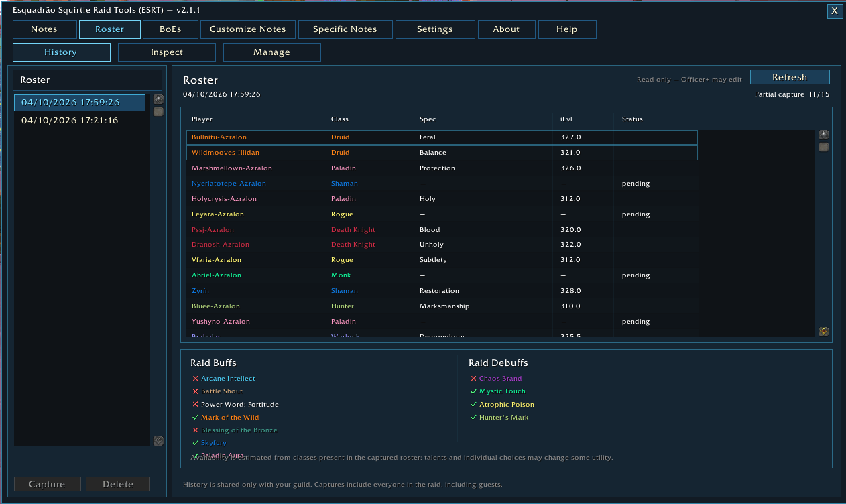Refresh the roster capture
846x504 pixels.
[790, 77]
